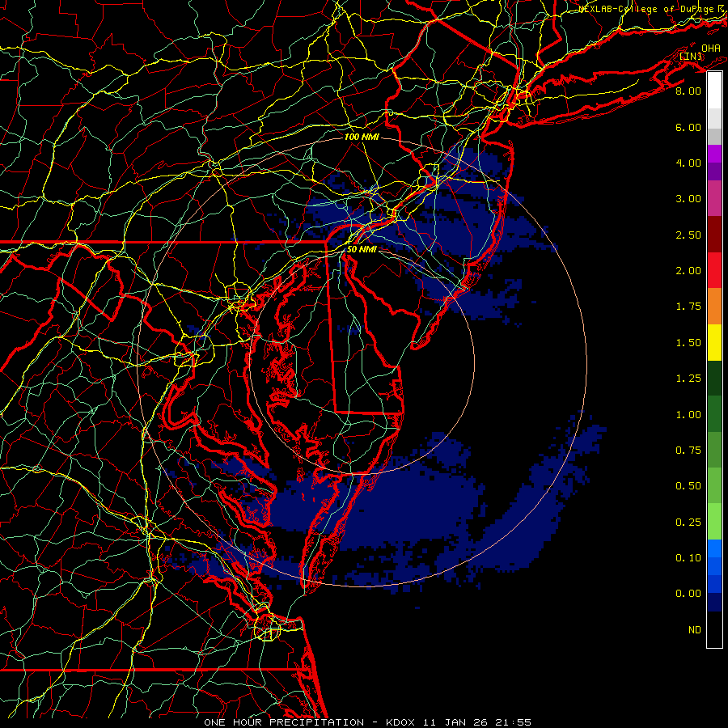
Task: Click the 50 NMI range ring label
Action: 362,249
